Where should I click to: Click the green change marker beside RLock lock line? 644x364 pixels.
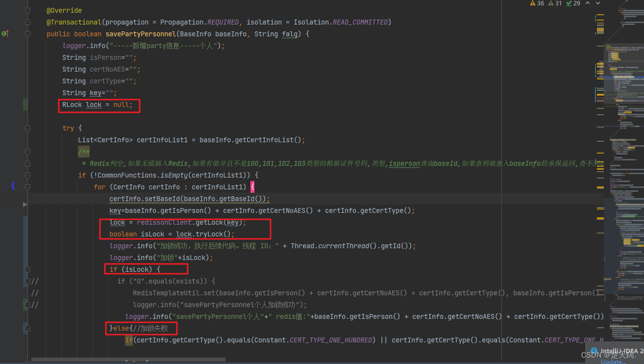(25, 104)
